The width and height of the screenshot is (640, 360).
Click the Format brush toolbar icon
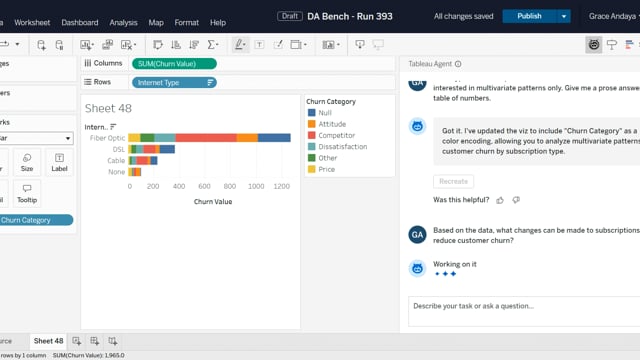(x=278, y=45)
